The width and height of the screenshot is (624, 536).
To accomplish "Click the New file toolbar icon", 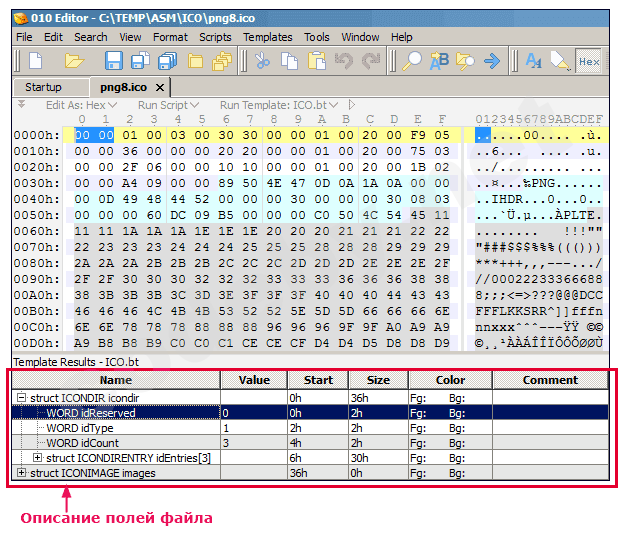I will [x=35, y=61].
